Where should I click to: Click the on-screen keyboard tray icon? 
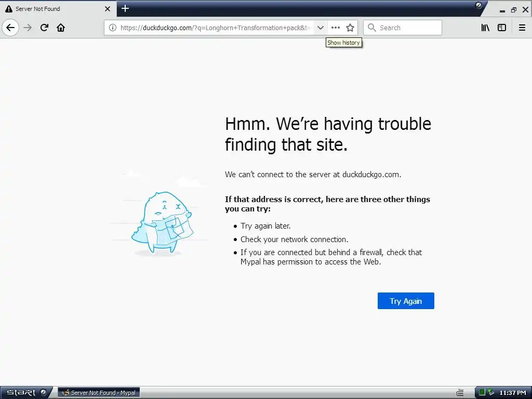click(460, 393)
